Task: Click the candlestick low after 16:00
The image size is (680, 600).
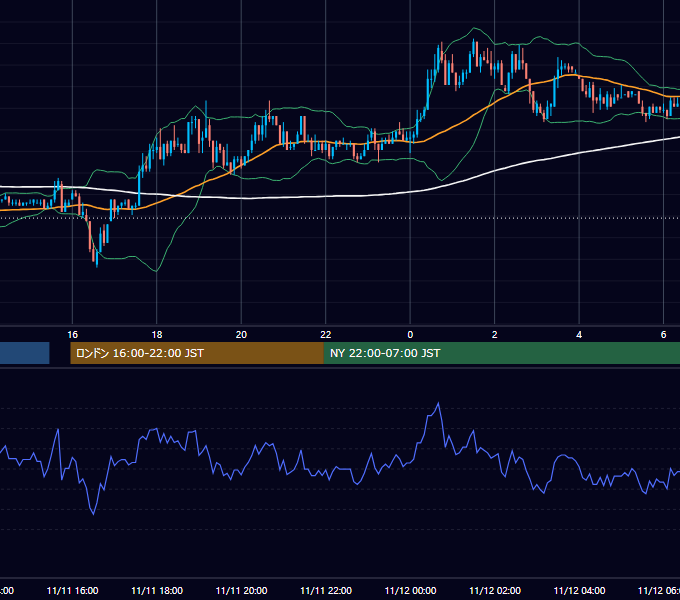Action: [x=96, y=260]
